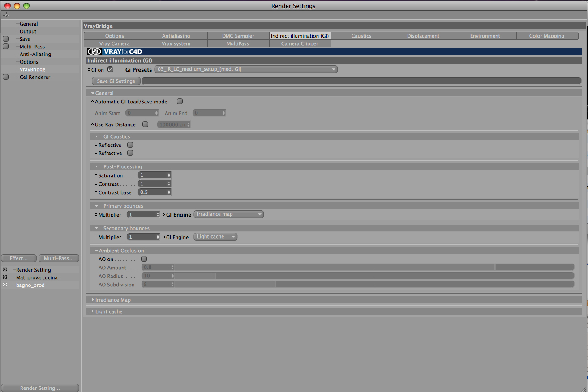The height and width of the screenshot is (392, 588).
Task: Click the animation dot beside Use Ray Distance
Action: tap(92, 124)
